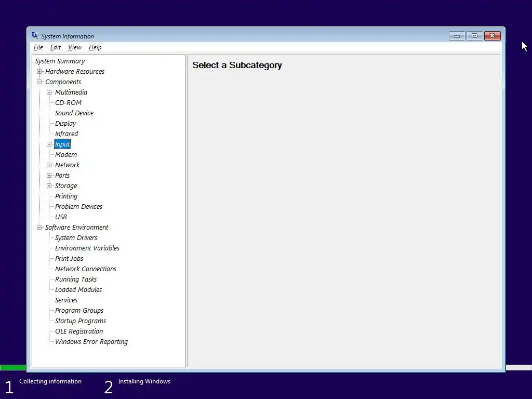Collapse the Software Environment node
This screenshot has width=532, height=399.
pyautogui.click(x=39, y=228)
